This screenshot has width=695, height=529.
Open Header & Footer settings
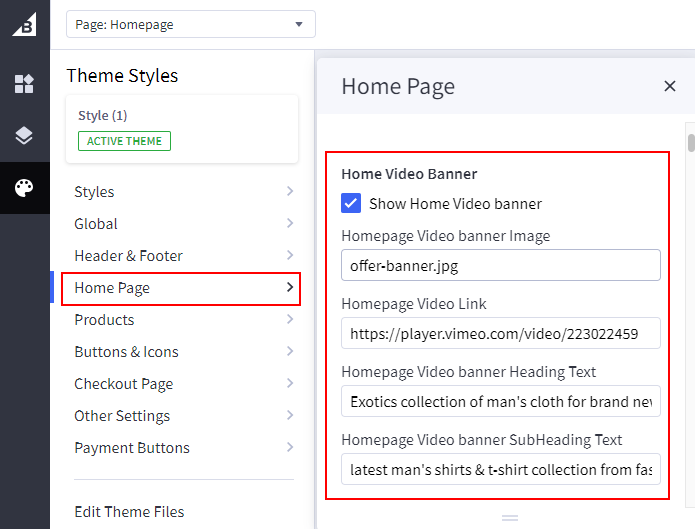pyautogui.click(x=182, y=256)
